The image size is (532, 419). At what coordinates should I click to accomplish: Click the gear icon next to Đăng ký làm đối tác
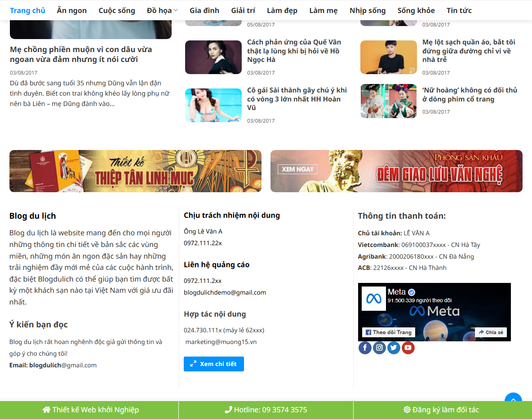406,410
